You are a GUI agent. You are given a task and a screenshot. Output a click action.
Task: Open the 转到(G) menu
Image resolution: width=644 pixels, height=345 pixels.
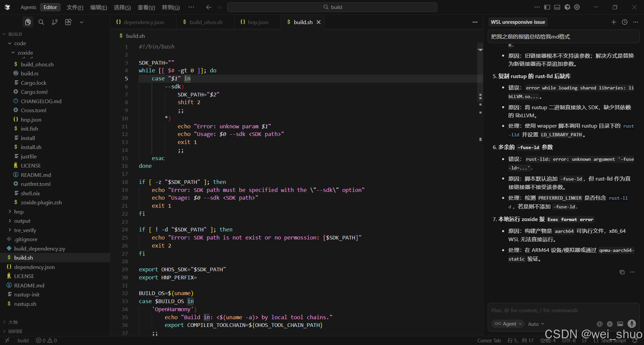coord(171,7)
